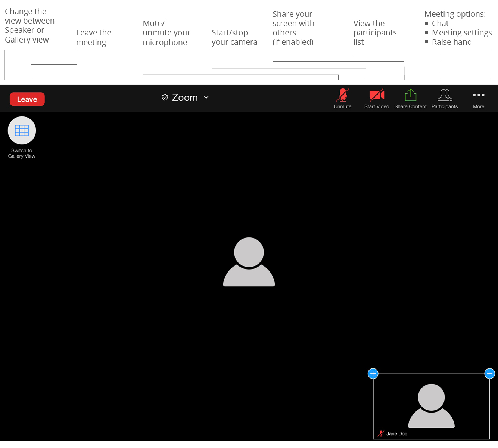Click the "Share Content" text label

point(410,107)
